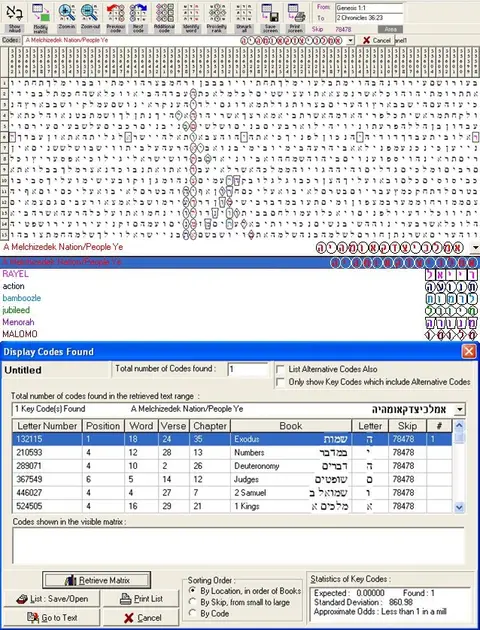This screenshot has height=630, width=480.
Task: Check Only show Key Codes with Alternative Codes
Action: (x=280, y=382)
